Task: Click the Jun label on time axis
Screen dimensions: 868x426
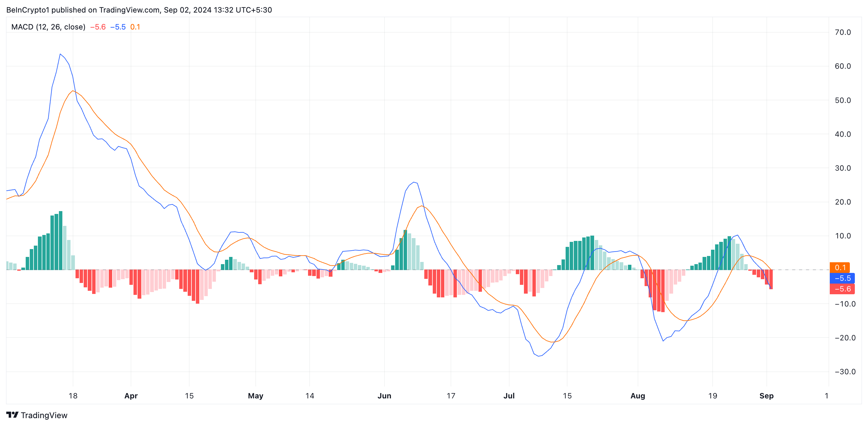Action: (384, 396)
